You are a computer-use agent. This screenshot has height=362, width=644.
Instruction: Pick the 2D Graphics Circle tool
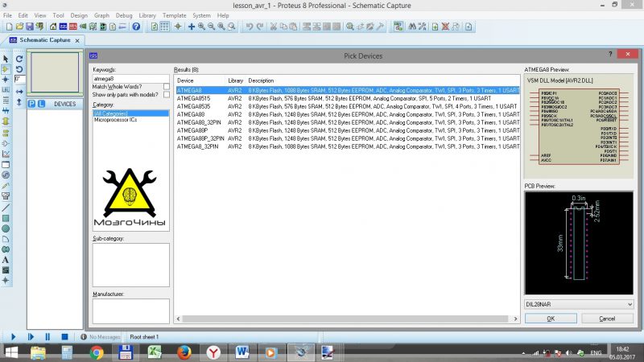coord(6,228)
